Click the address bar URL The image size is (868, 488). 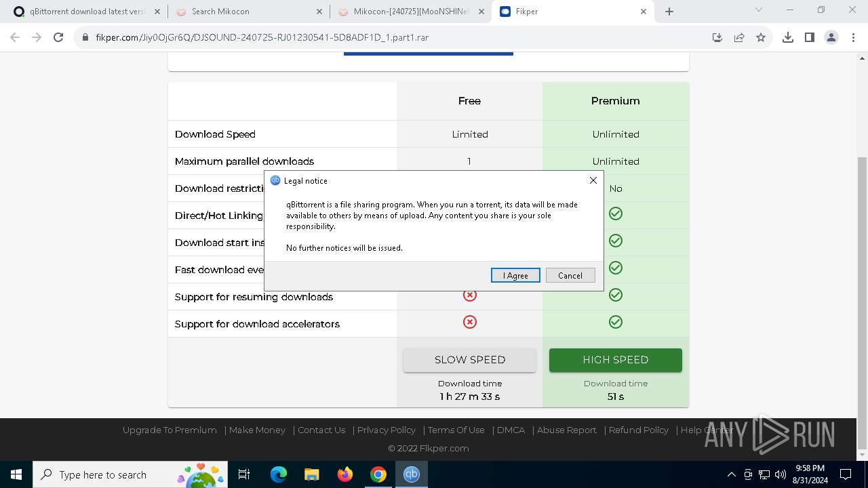(x=262, y=37)
